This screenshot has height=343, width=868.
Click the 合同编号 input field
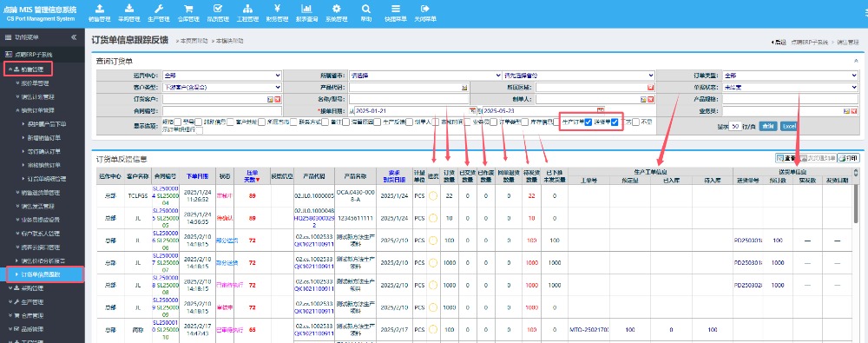tap(222, 110)
